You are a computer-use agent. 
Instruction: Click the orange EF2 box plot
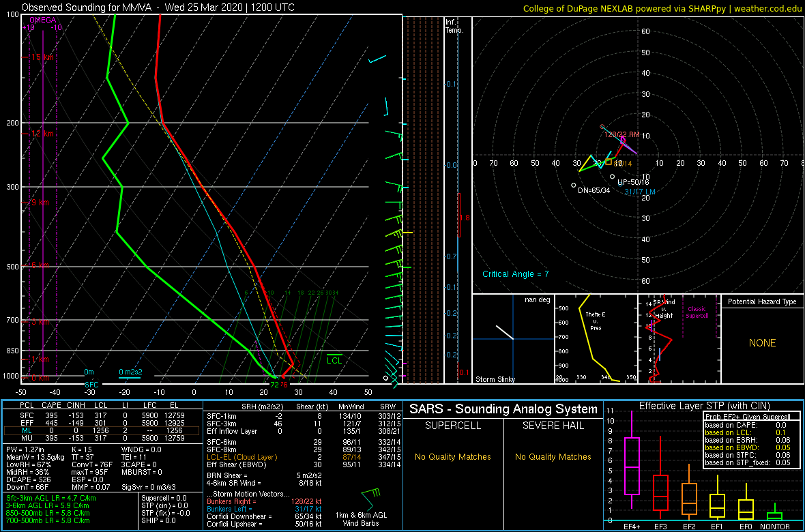click(689, 491)
